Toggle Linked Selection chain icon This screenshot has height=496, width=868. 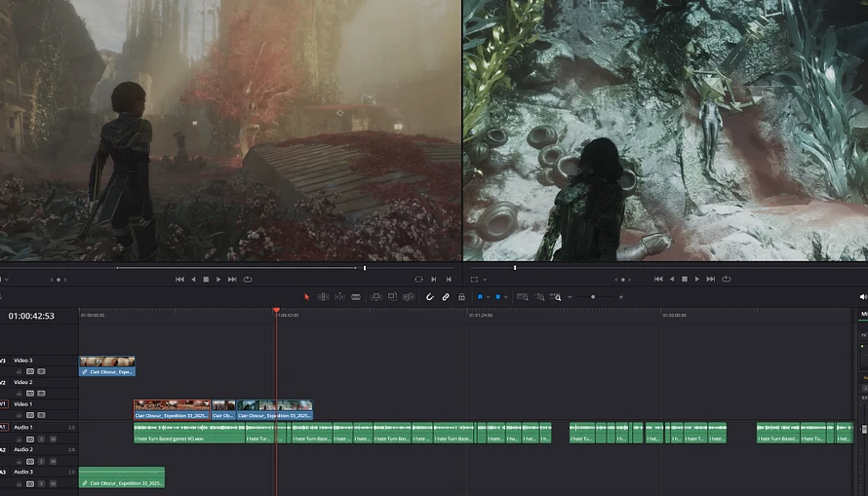(446, 297)
